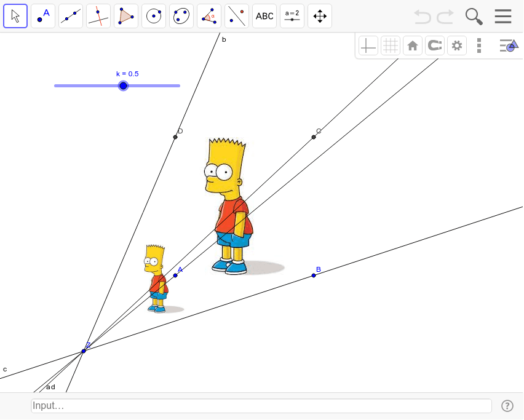The width and height of the screenshot is (524, 420).
Task: Select the Angle tool
Action: point(209,16)
